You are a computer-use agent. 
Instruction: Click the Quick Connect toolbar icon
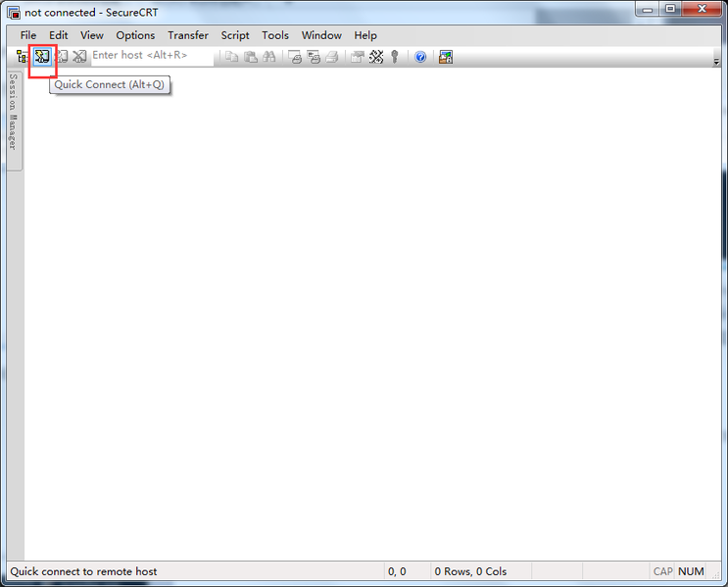(42, 57)
